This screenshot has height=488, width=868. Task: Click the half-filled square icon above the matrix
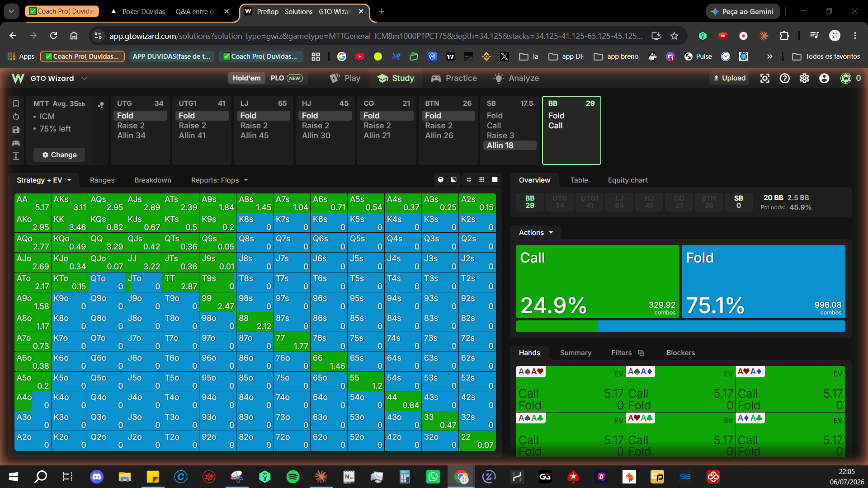[x=453, y=180]
